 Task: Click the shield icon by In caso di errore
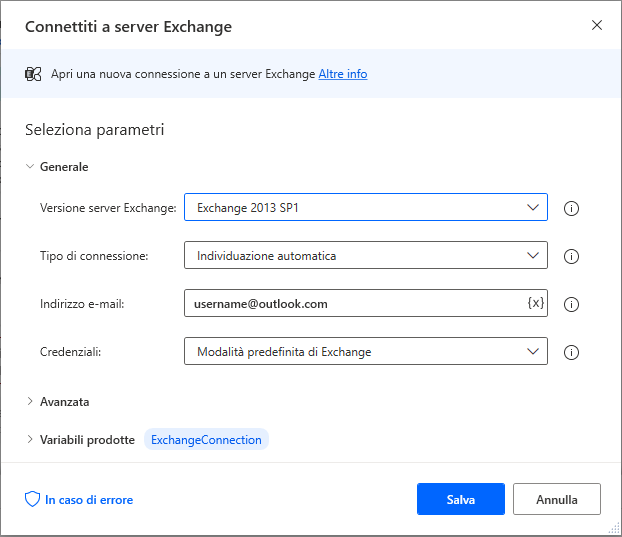[33, 499]
